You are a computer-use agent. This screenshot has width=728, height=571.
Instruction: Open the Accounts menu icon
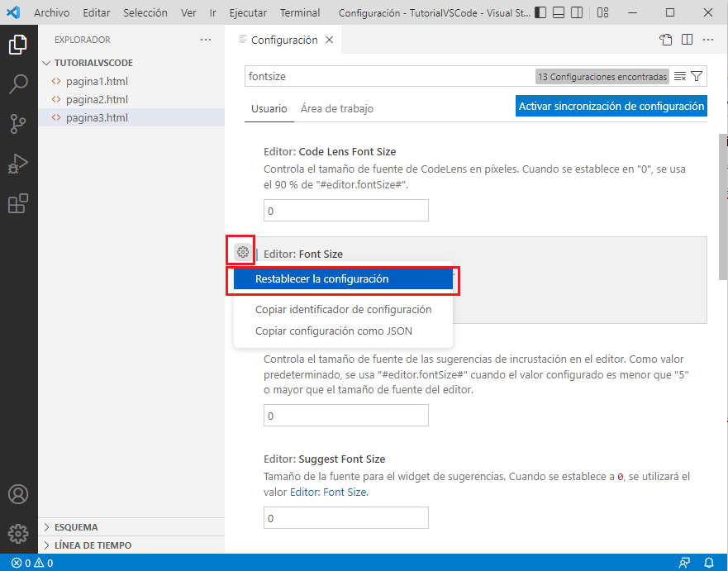coord(18,494)
